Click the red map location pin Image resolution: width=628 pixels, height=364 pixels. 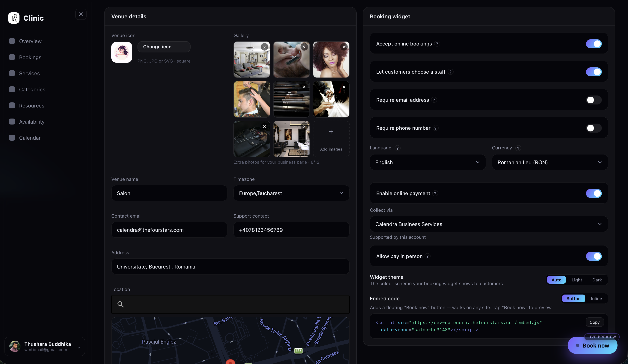pyautogui.click(x=230, y=362)
